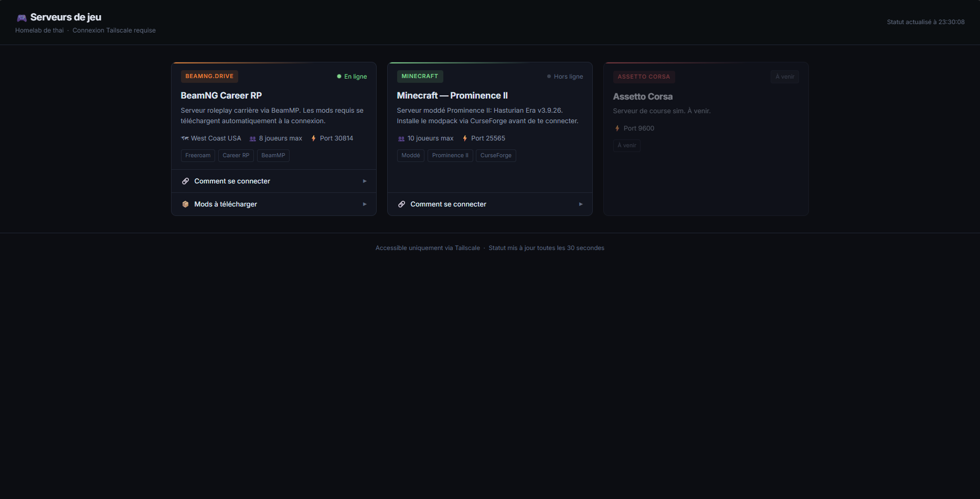Click the game controller icon beside Serveurs de jeu
The width and height of the screenshot is (980, 499).
(x=22, y=18)
